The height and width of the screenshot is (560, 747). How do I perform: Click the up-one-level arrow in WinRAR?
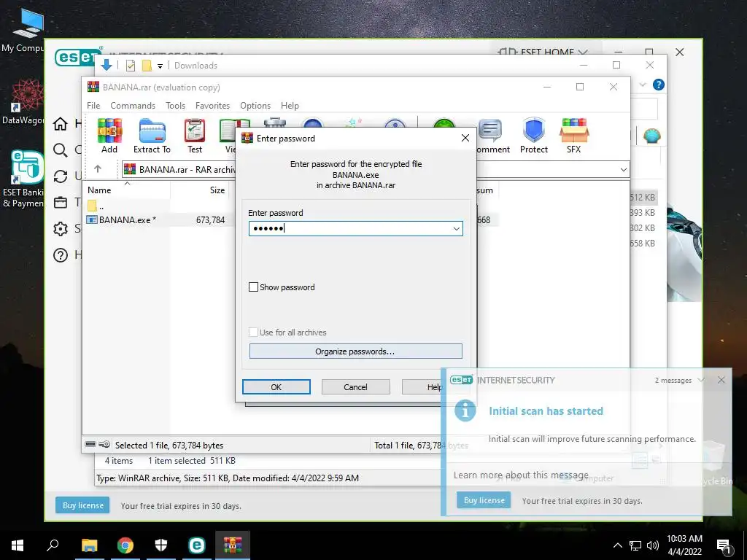pos(98,168)
